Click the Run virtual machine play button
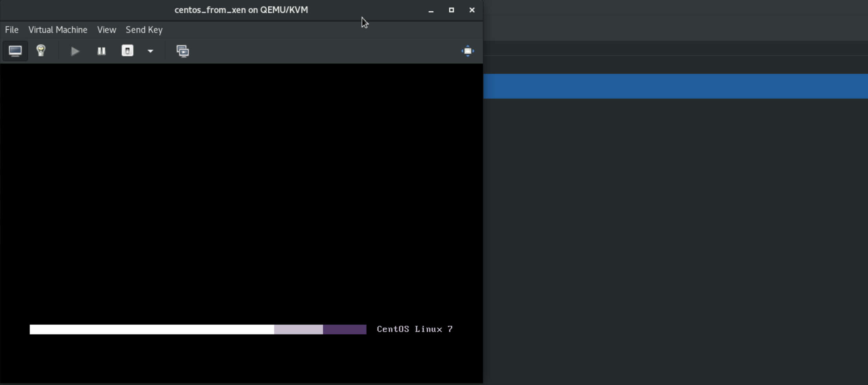 75,51
